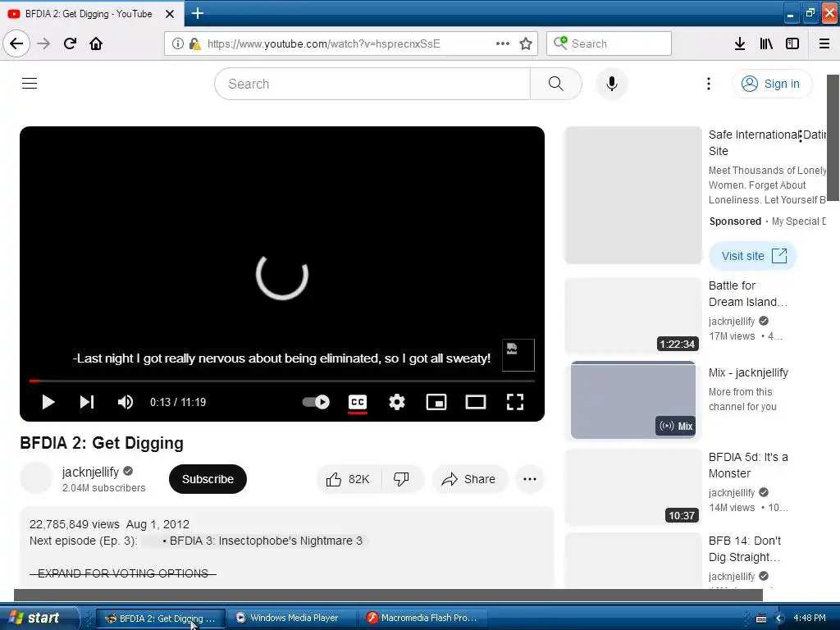Like the video showing 82K
Viewport: 840px width, 630px height.
pos(349,479)
